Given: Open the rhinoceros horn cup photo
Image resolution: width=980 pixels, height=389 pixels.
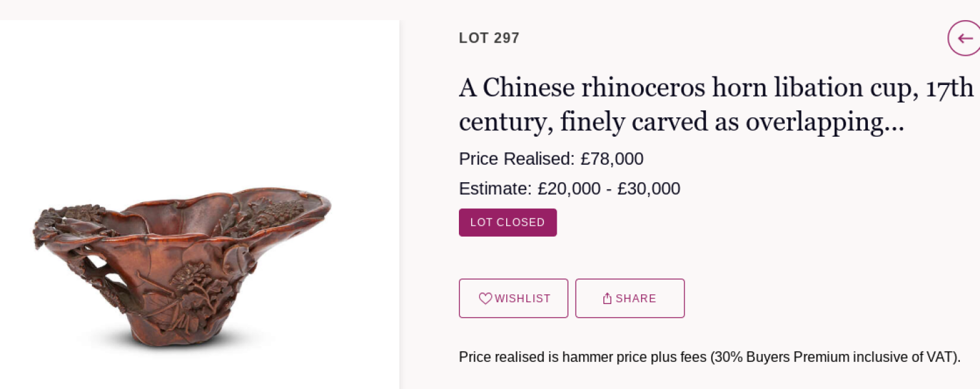Looking at the screenshot, I should point(183,266).
